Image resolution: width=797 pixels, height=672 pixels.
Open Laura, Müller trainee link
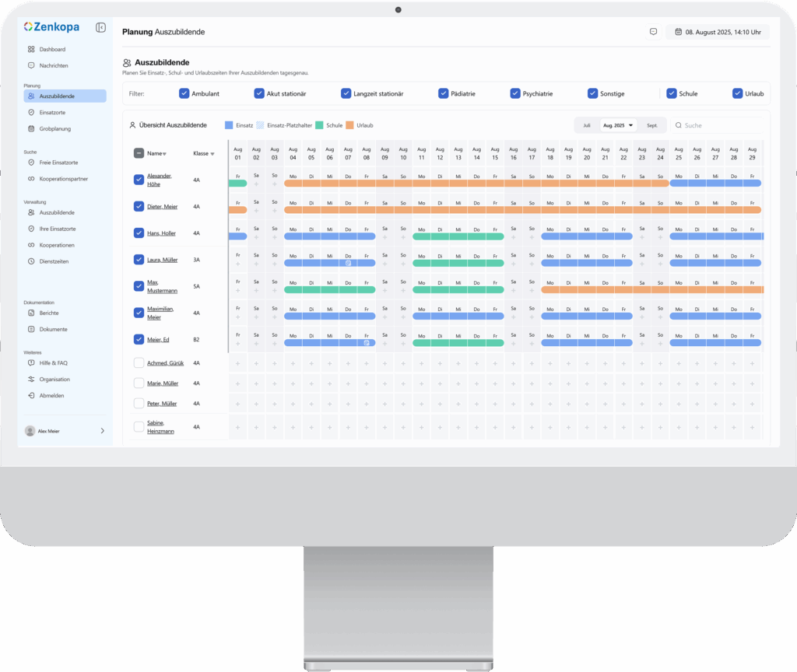[x=162, y=259]
